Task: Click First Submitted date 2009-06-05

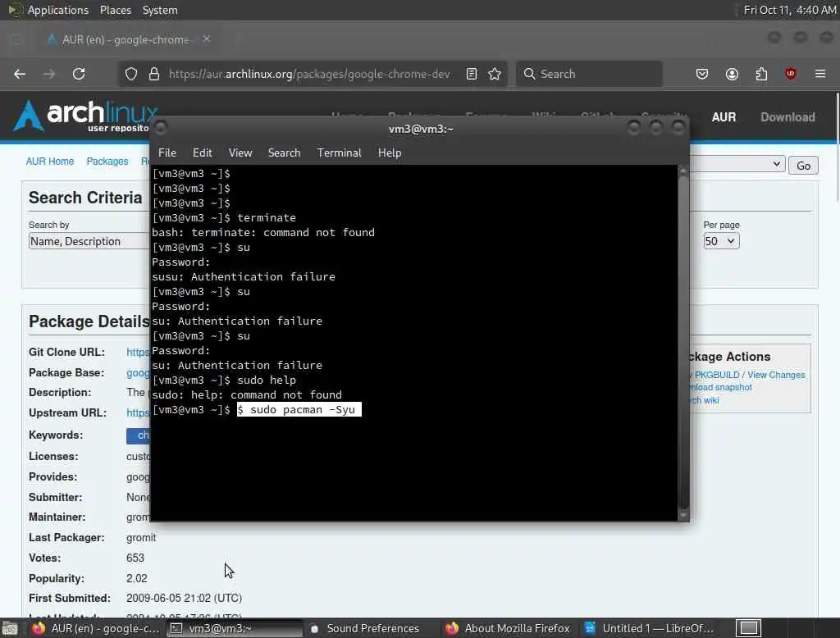Action: 184,598
